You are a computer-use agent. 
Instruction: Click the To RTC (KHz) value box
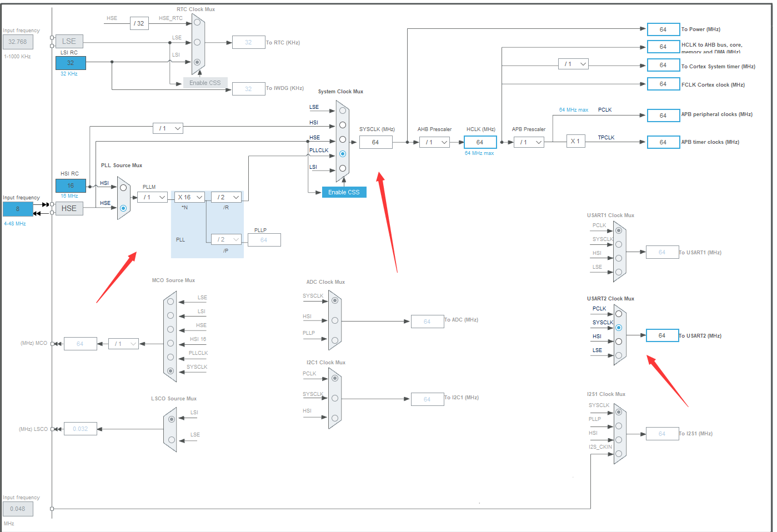tap(248, 42)
